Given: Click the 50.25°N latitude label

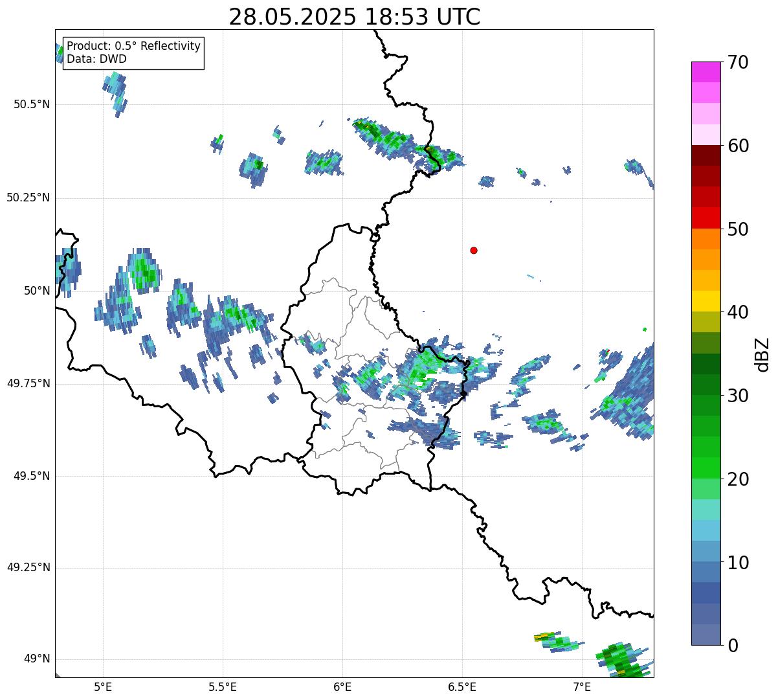Looking at the screenshot, I should pyautogui.click(x=28, y=198).
